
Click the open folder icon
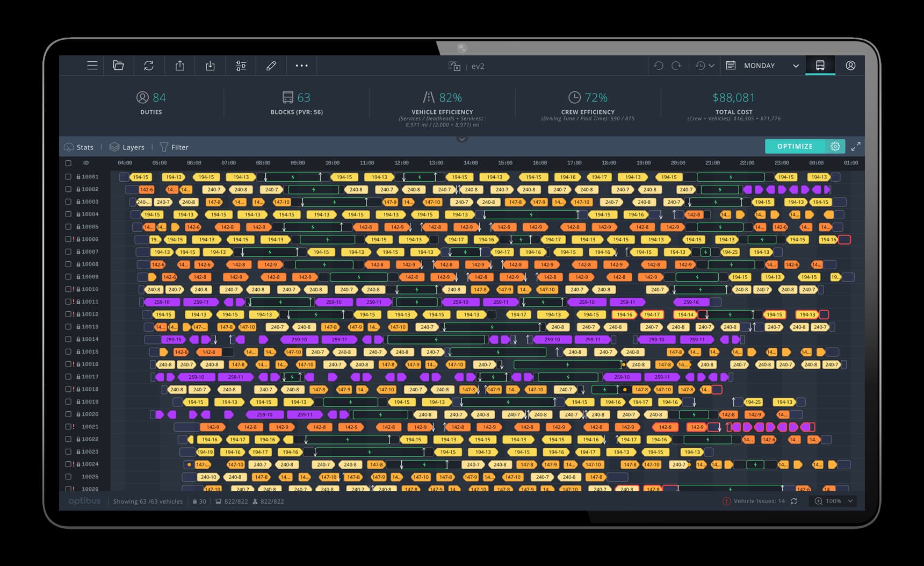[x=119, y=66]
